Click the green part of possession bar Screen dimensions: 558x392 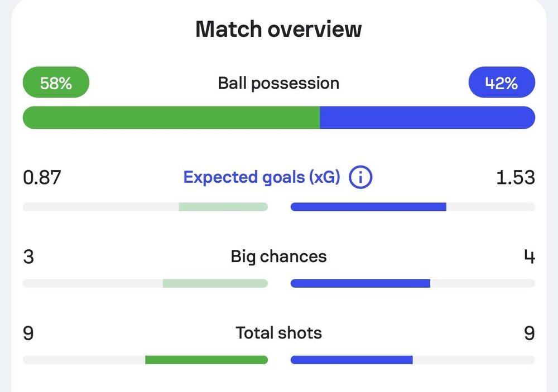[171, 118]
